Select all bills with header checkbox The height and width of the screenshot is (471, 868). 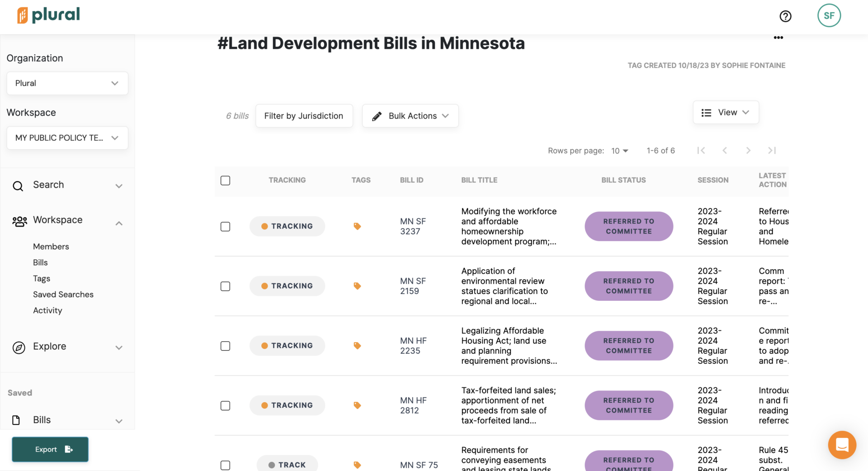click(225, 181)
